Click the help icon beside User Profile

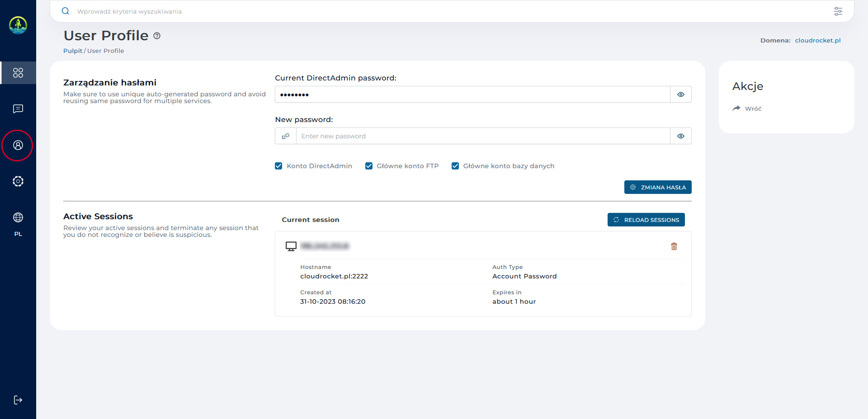point(157,36)
